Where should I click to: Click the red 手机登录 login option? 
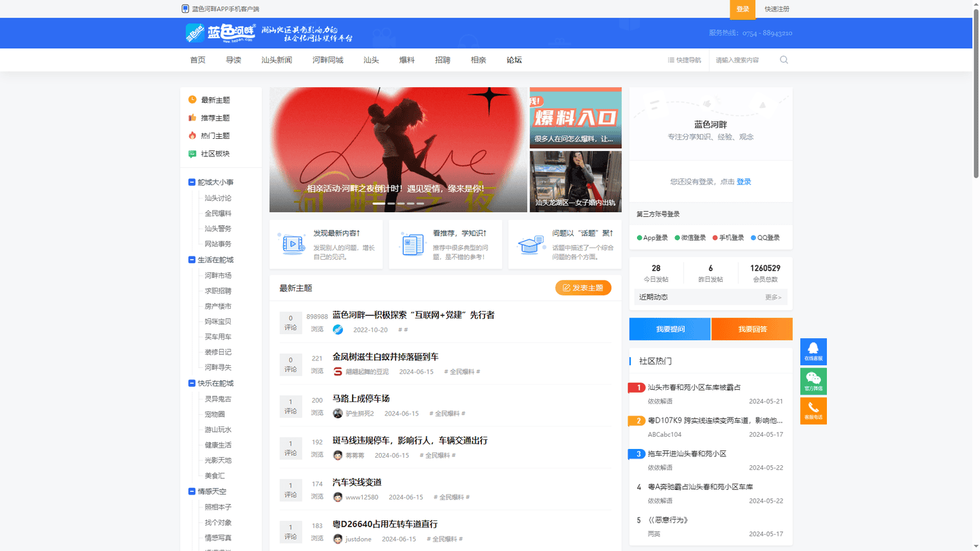click(728, 238)
